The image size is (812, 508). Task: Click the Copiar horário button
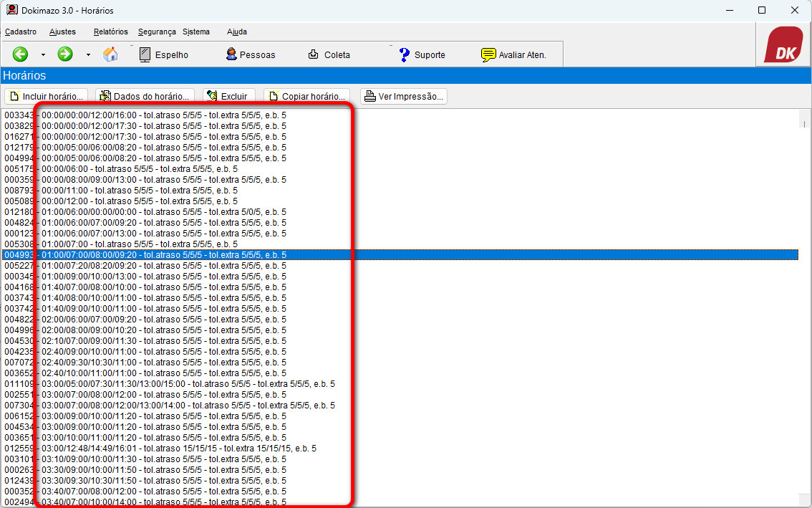[306, 96]
